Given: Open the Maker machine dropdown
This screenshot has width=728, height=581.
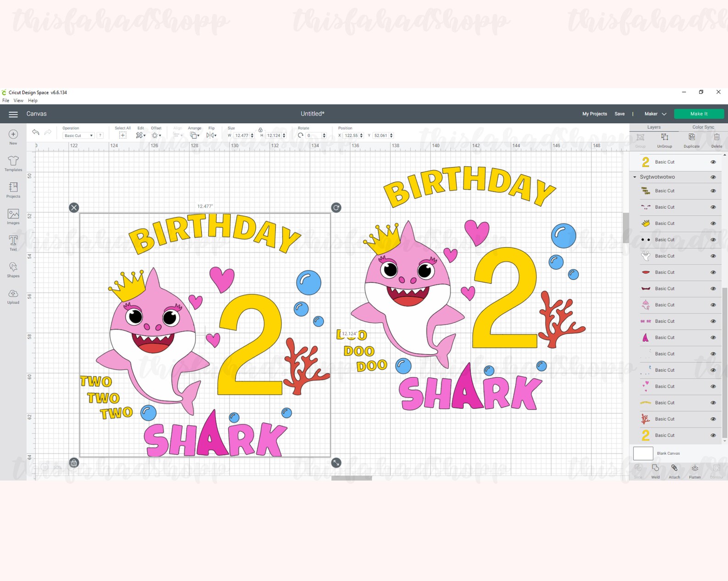Looking at the screenshot, I should (x=655, y=114).
